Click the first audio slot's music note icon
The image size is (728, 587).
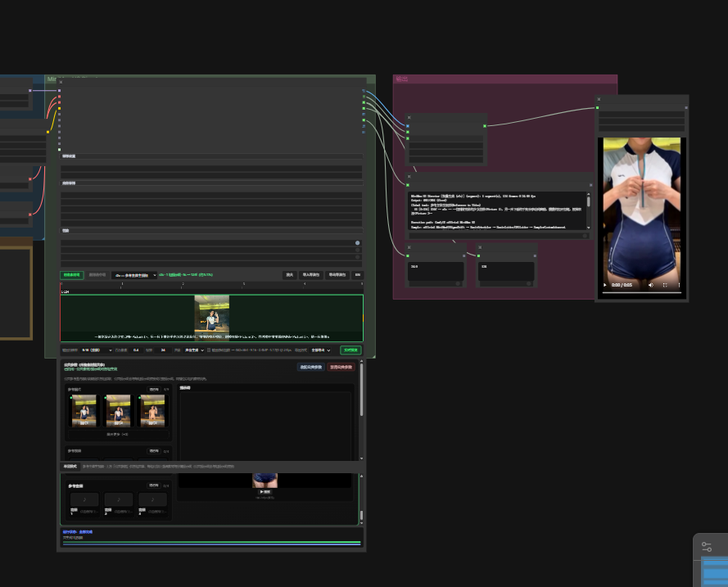click(84, 499)
